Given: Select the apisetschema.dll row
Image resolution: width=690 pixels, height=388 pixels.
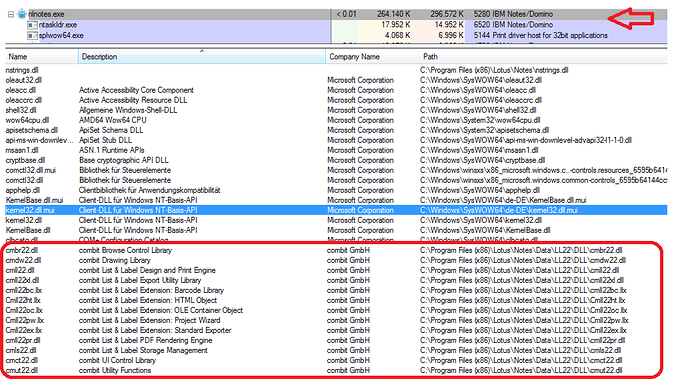Looking at the screenshot, I should [336, 130].
